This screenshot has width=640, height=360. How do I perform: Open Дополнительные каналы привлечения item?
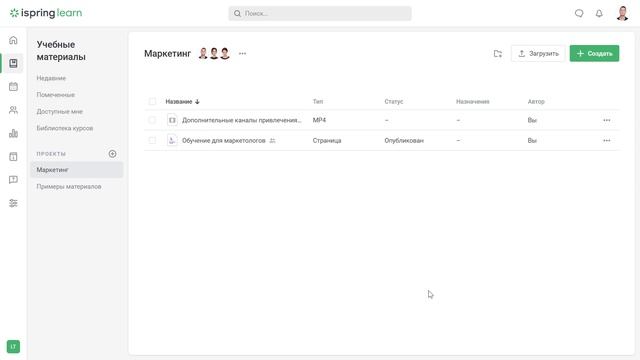coord(242,120)
